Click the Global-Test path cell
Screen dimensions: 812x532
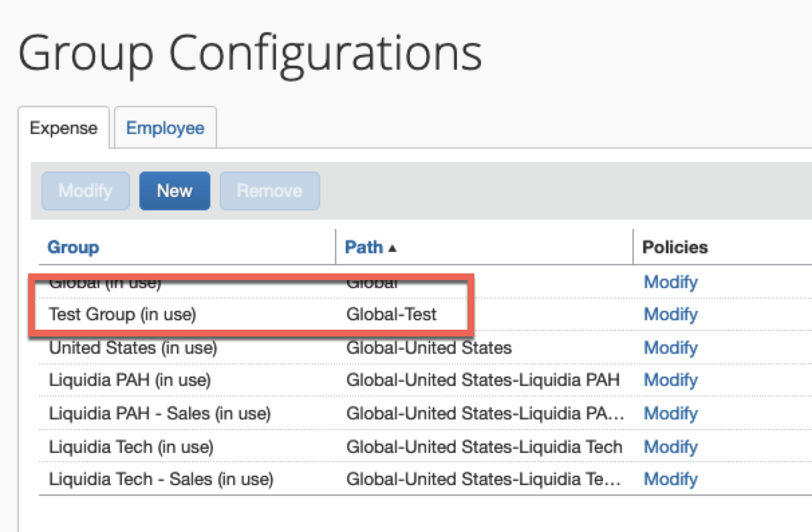coord(391,314)
